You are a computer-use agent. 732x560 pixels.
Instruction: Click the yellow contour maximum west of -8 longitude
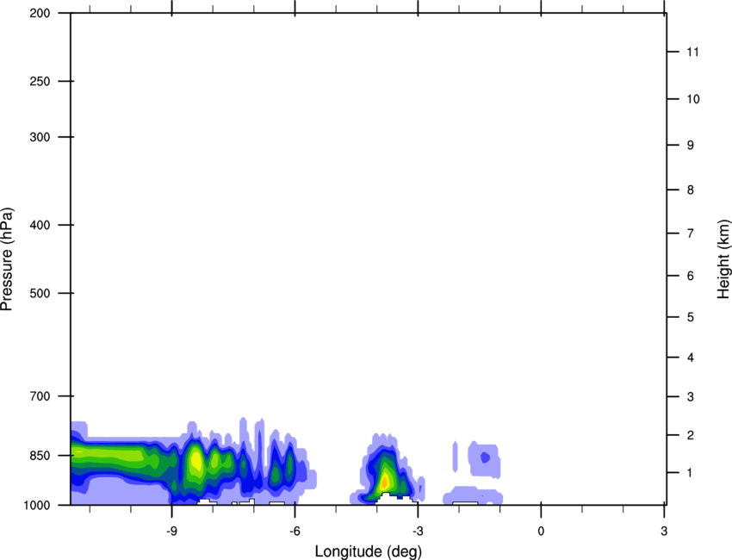[196, 462]
